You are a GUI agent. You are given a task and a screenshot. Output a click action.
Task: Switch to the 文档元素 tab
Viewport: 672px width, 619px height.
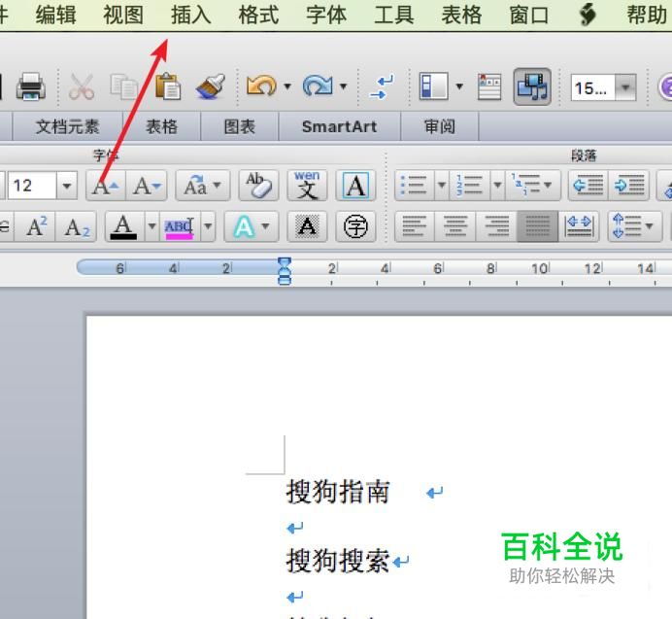coord(68,126)
